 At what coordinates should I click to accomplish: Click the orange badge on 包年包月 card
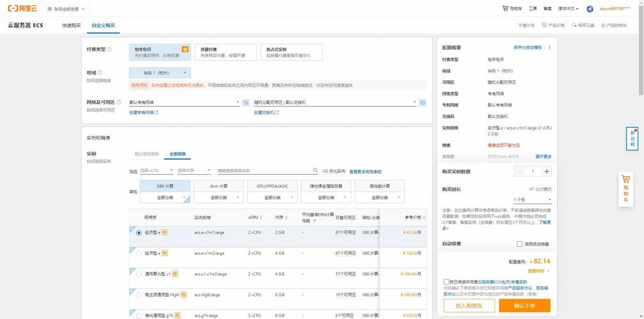185,49
